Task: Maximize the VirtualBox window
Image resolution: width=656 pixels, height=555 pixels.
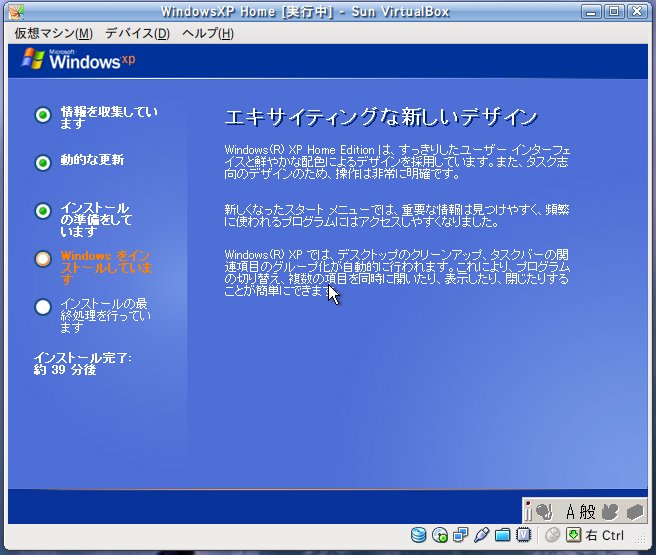Action: click(614, 11)
